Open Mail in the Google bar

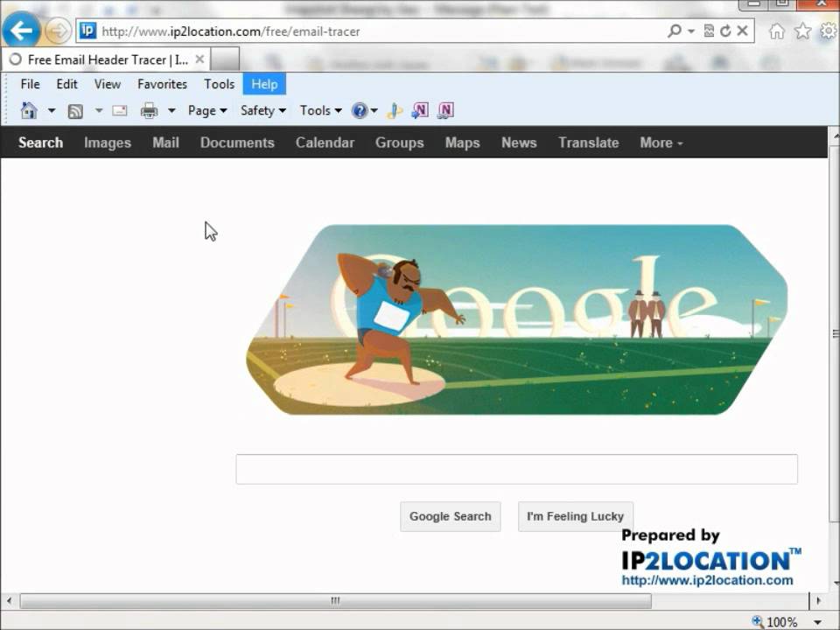[165, 143]
